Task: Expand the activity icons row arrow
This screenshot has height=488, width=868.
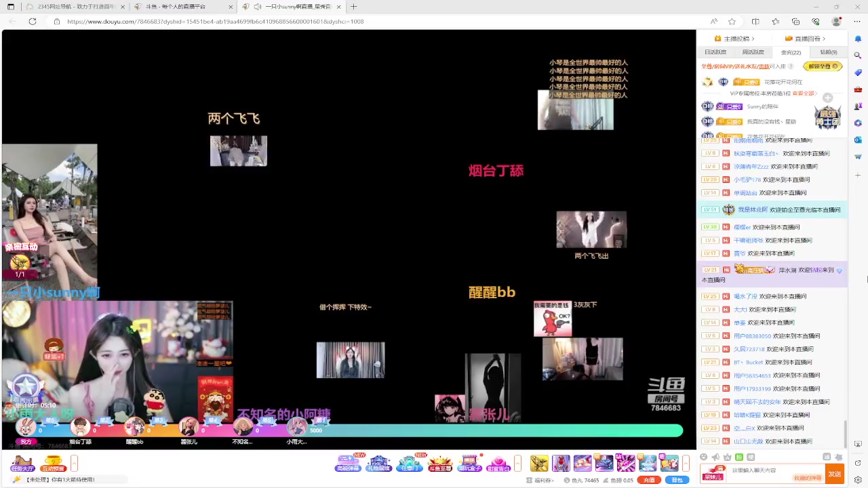Action: tap(517, 464)
